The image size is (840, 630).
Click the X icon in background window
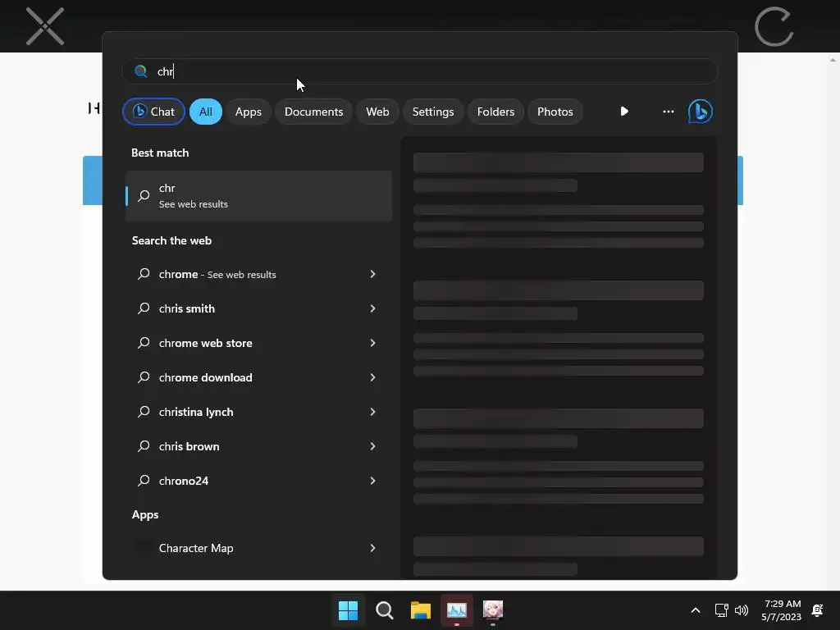tap(45, 26)
